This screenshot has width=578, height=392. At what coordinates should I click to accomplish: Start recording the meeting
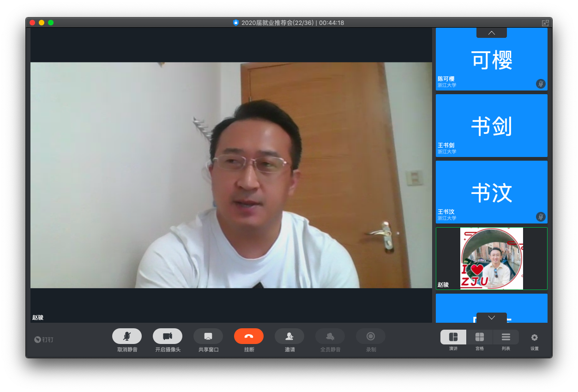370,336
